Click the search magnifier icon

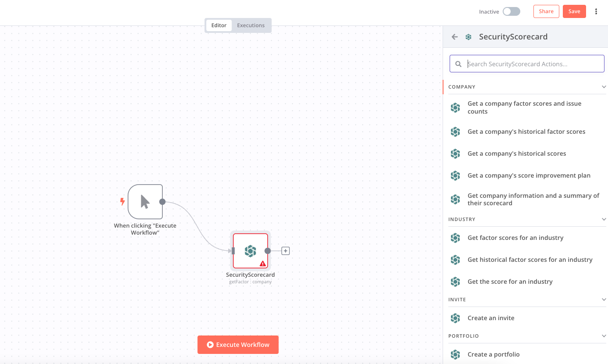[x=458, y=64]
